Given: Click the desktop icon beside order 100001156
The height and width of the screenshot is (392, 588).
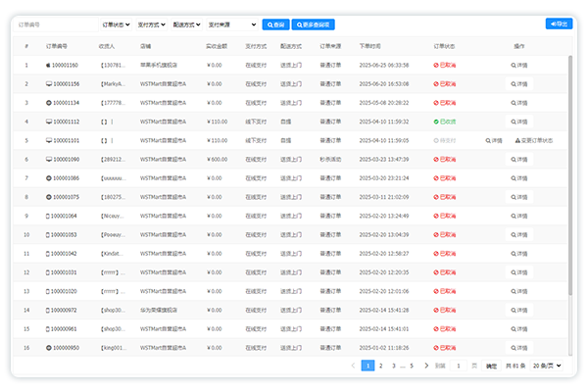Looking at the screenshot, I should (x=48, y=84).
